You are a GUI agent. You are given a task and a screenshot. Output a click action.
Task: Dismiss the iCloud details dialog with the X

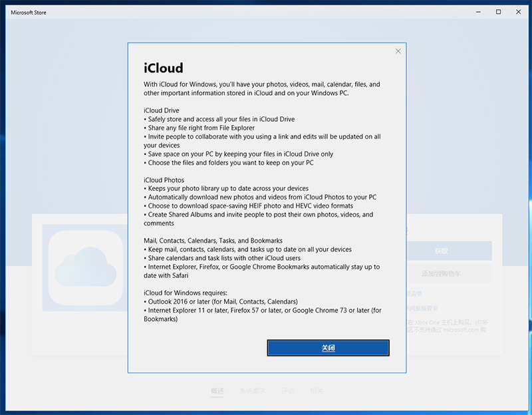click(x=398, y=51)
